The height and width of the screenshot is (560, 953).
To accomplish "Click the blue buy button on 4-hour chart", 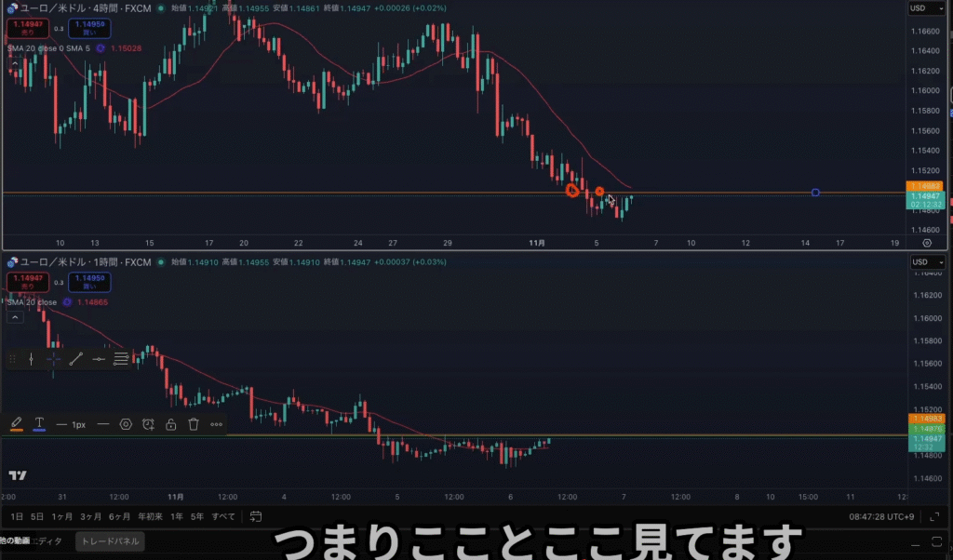I will point(89,28).
